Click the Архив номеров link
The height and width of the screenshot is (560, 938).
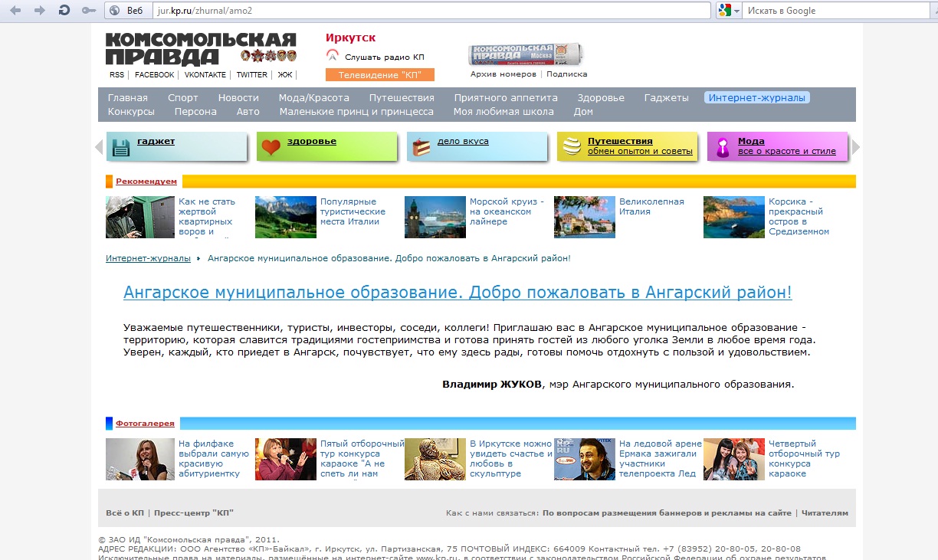click(503, 74)
